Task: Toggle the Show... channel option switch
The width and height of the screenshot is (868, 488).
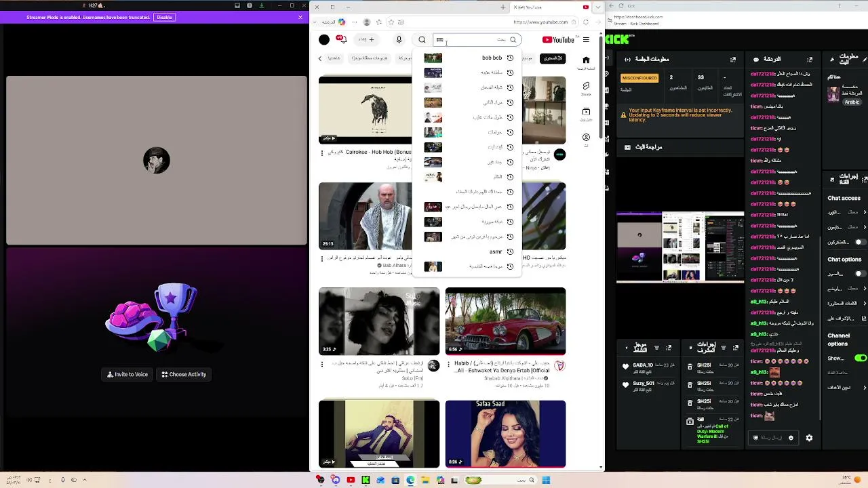Action: pyautogui.click(x=861, y=358)
